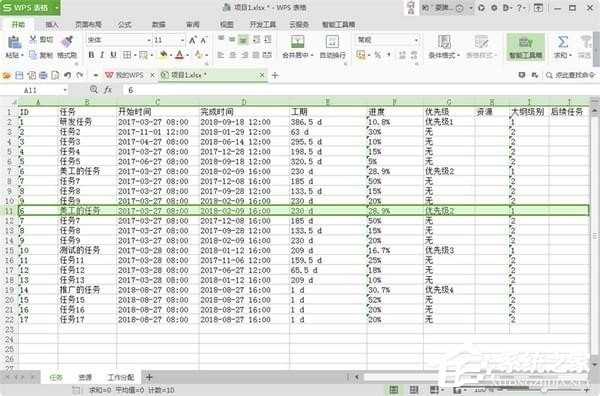Open the font name combo box
The height and width of the screenshot is (396, 600).
click(119, 40)
